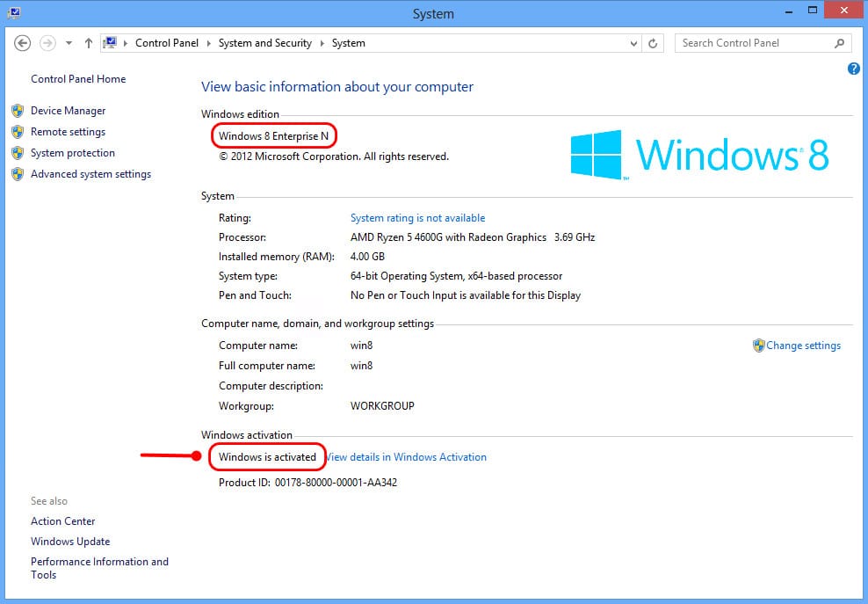The image size is (868, 604).
Task: Click the Forward arrow navigation button
Action: click(x=47, y=43)
